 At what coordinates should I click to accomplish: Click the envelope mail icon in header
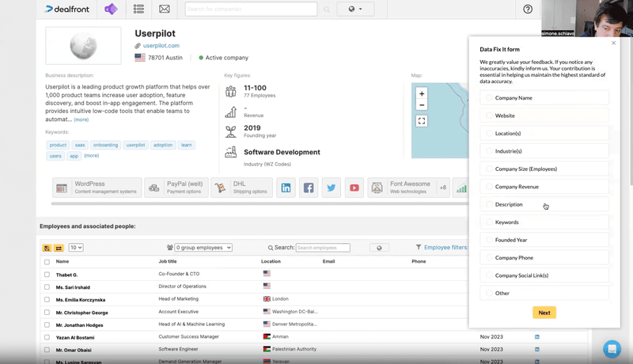point(165,9)
